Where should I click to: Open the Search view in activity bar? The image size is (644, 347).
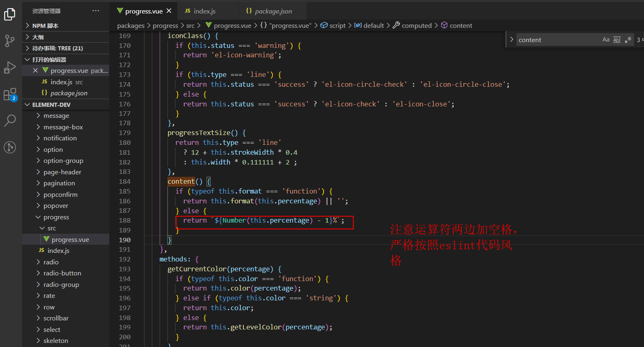pos(10,121)
